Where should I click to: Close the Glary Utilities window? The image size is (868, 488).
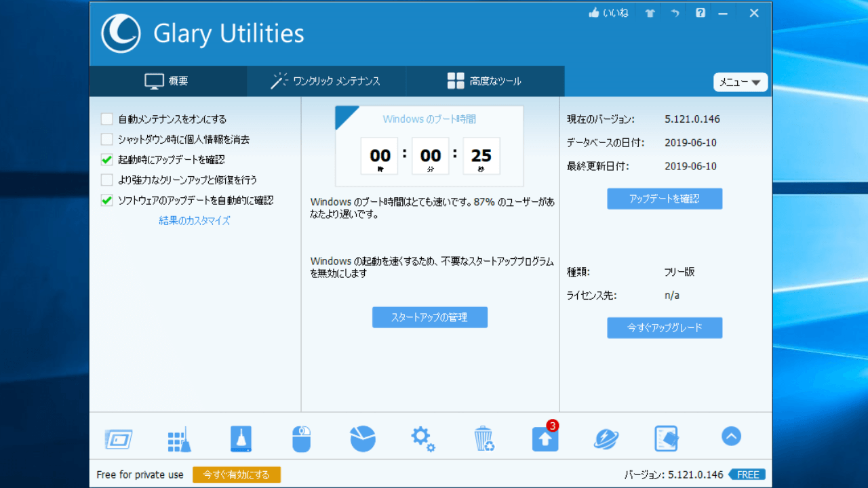[x=754, y=13]
